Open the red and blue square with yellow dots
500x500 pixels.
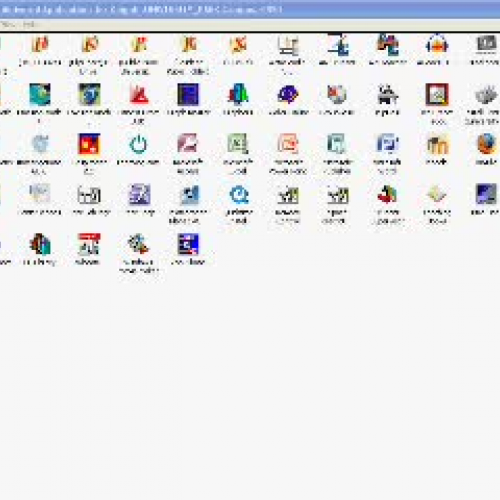coord(89,144)
